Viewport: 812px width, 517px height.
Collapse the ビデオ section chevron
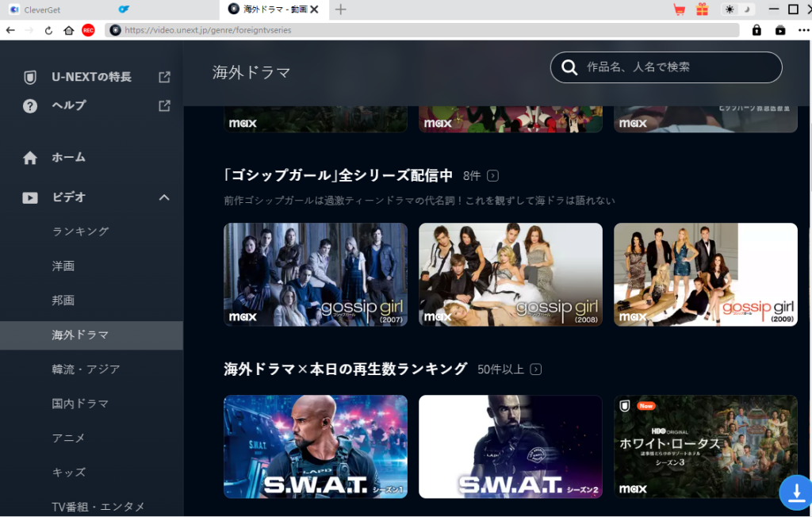pos(164,197)
